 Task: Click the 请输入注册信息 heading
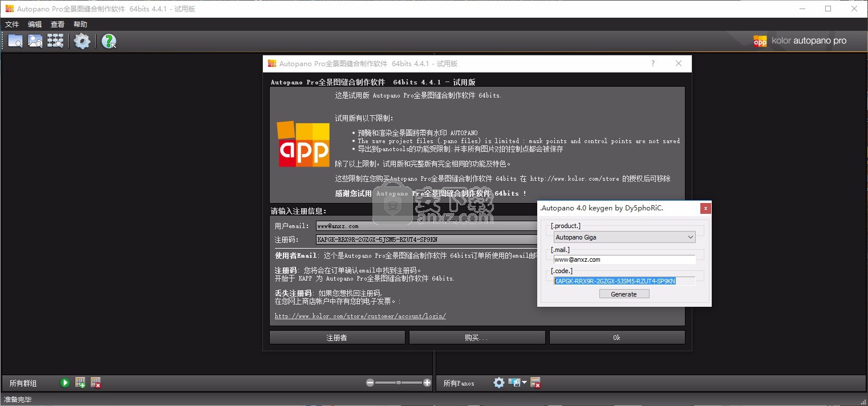[298, 211]
